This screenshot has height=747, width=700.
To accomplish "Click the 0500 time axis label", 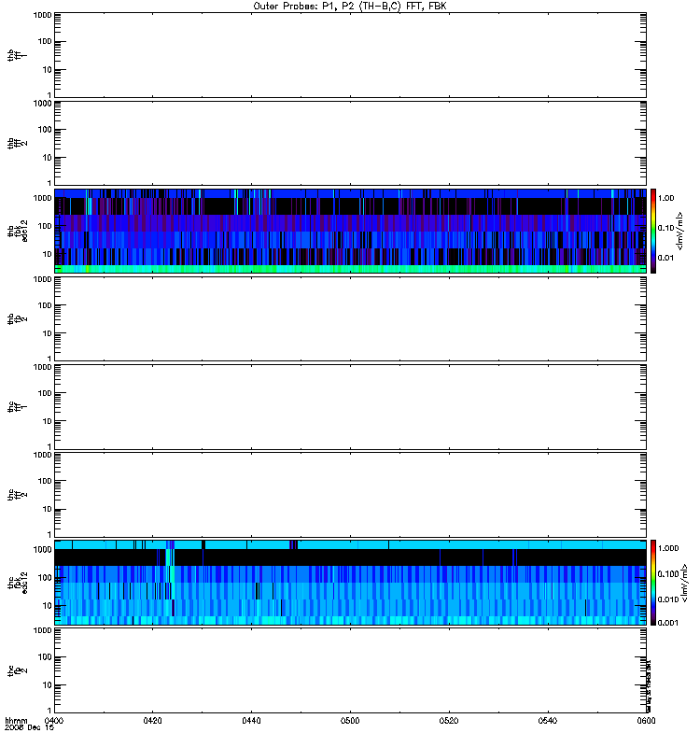I will click(x=350, y=721).
